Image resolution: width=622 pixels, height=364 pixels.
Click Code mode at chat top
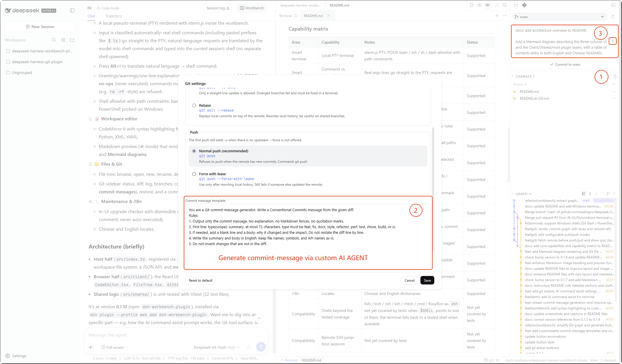(108, 8)
